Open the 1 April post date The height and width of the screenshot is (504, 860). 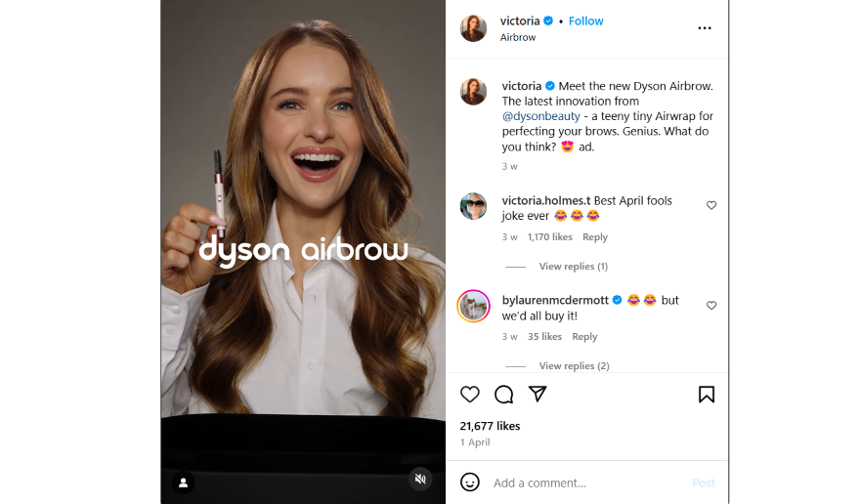(x=475, y=442)
